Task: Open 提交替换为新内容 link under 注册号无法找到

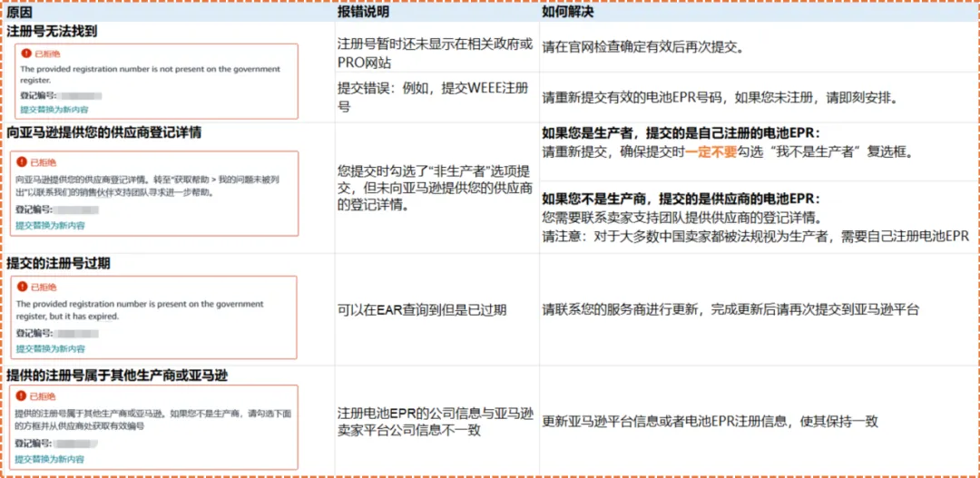Action: point(54,109)
